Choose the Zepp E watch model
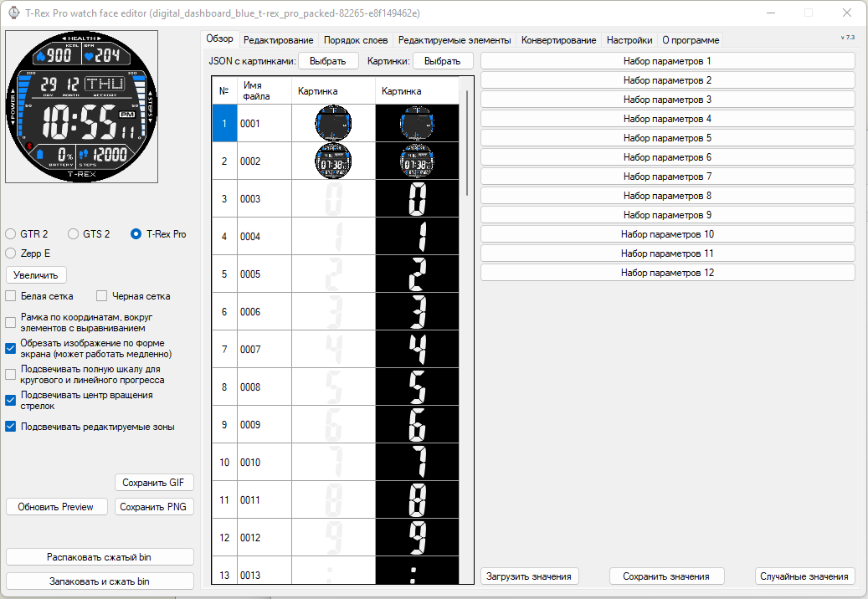The image size is (868, 599). coord(11,253)
